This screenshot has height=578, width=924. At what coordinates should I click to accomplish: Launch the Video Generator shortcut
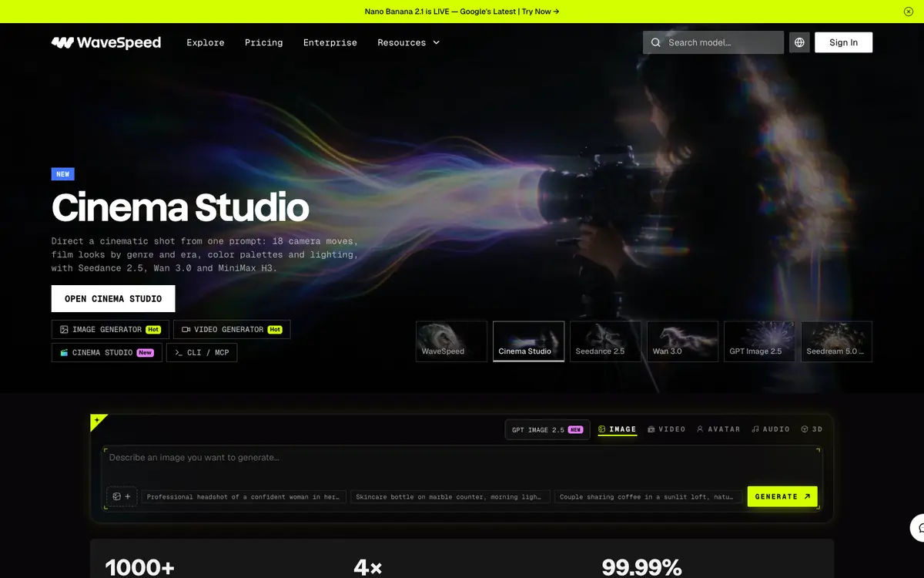(232, 330)
